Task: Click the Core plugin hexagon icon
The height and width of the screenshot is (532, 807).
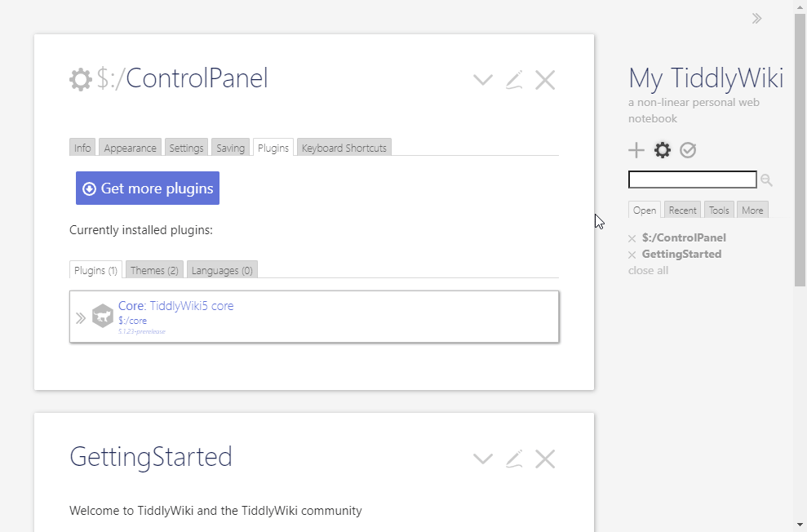Action: 103,316
